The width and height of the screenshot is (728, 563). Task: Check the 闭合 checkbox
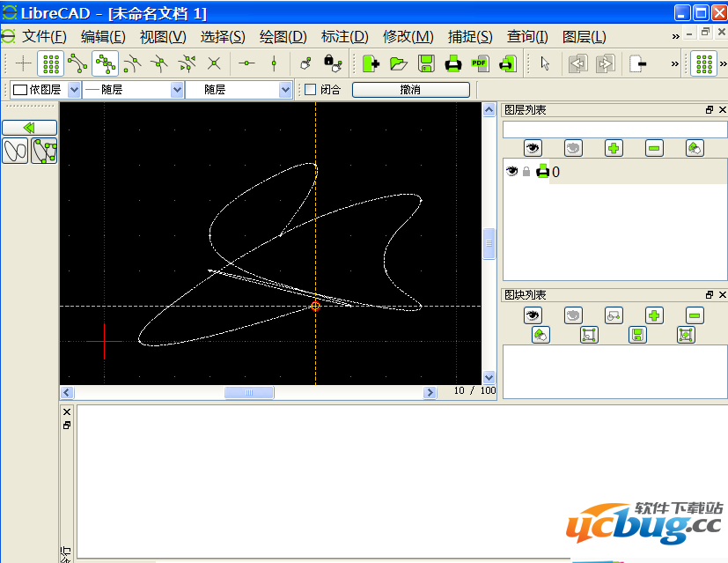tap(310, 89)
